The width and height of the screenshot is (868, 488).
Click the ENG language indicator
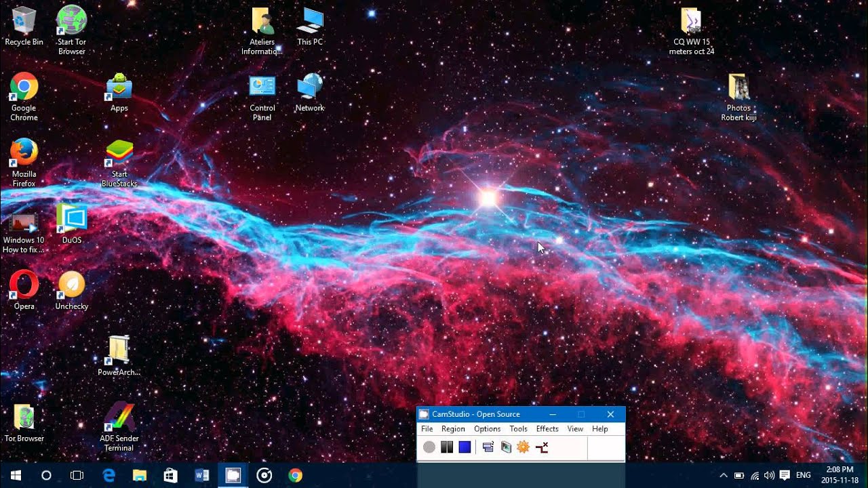[804, 475]
